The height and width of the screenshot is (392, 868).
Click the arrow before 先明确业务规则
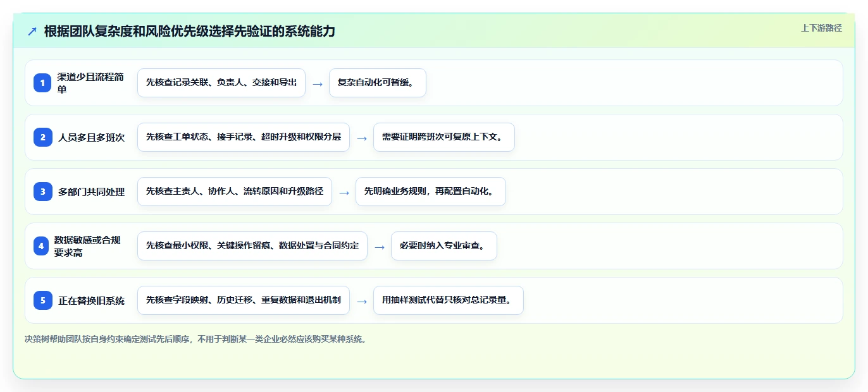344,192
